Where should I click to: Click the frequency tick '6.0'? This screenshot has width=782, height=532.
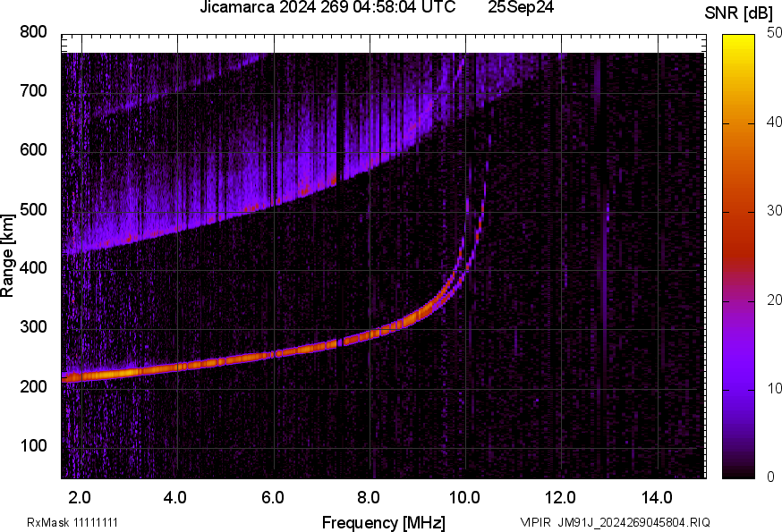[x=273, y=498]
